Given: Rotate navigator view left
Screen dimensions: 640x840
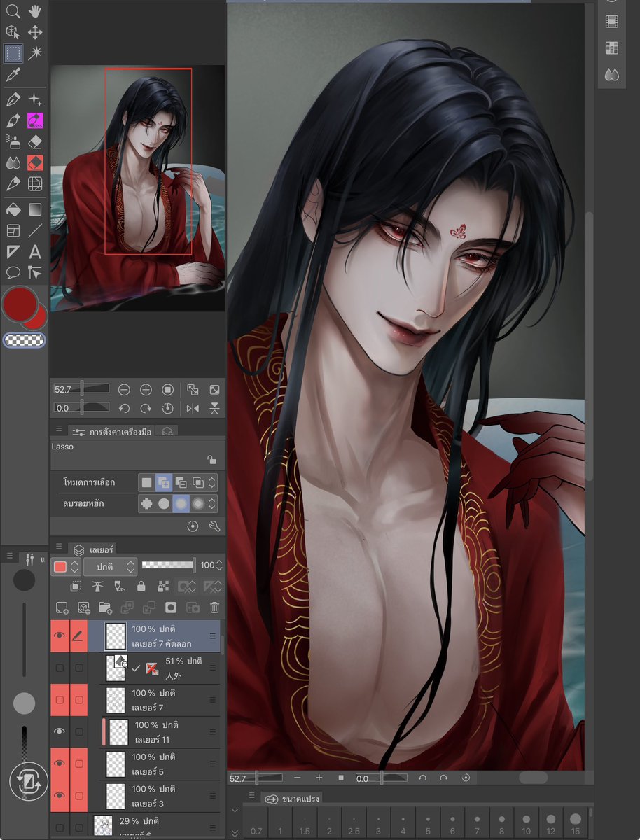Looking at the screenshot, I should point(124,408).
